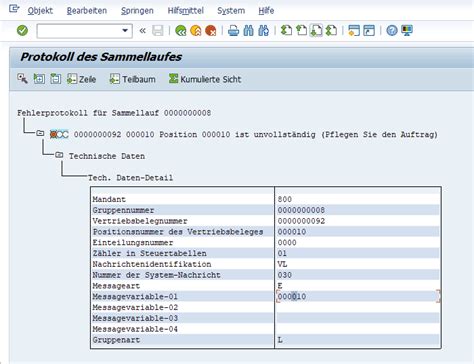
Task: Click Zähler in Steuertabellen value 01
Action: click(x=282, y=253)
